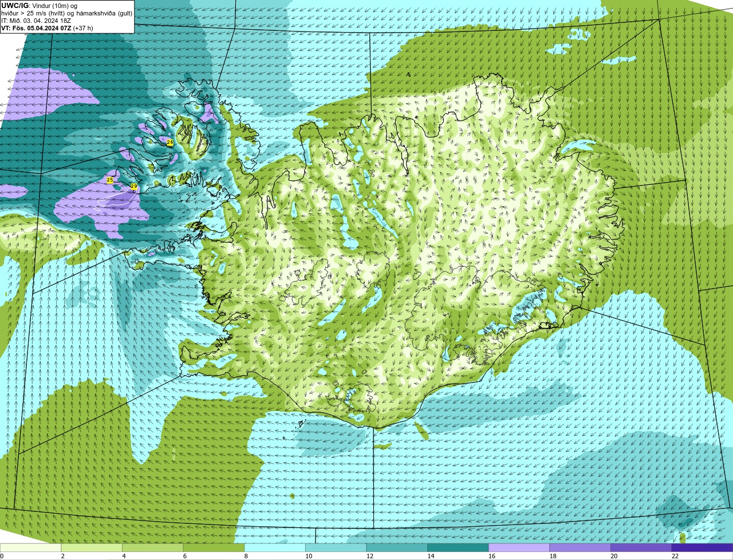Click the legend scale number 14
Screen dimensions: 733x560
(431, 556)
